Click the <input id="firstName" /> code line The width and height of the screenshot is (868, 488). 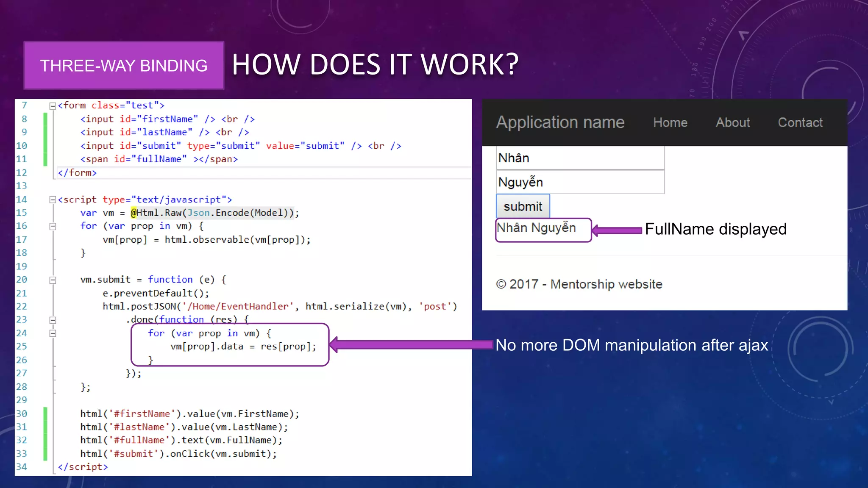(167, 119)
